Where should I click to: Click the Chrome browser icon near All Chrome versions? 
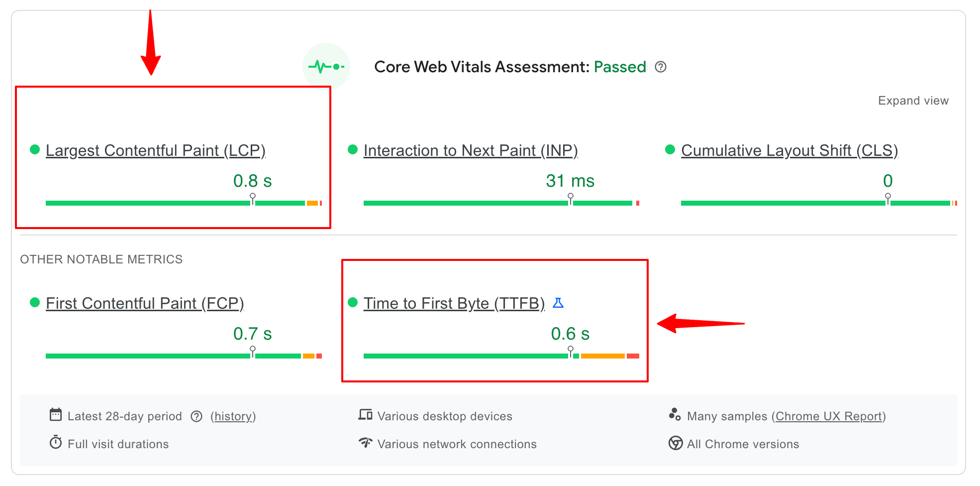coord(675,443)
